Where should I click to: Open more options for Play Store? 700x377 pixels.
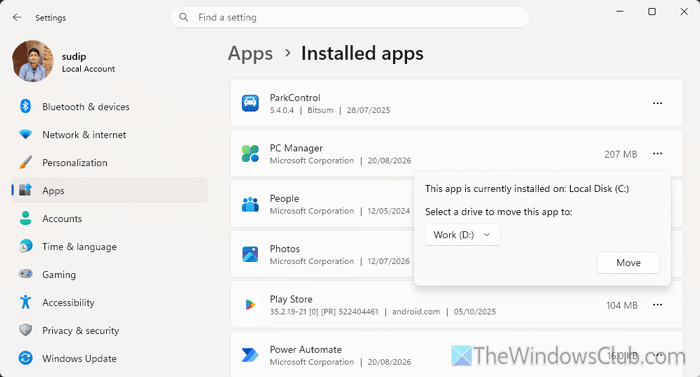coord(657,305)
